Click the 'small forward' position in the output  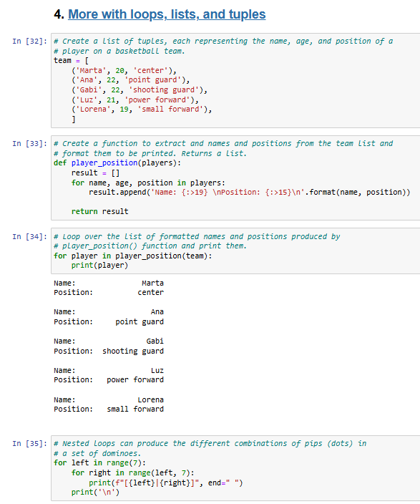(x=135, y=409)
